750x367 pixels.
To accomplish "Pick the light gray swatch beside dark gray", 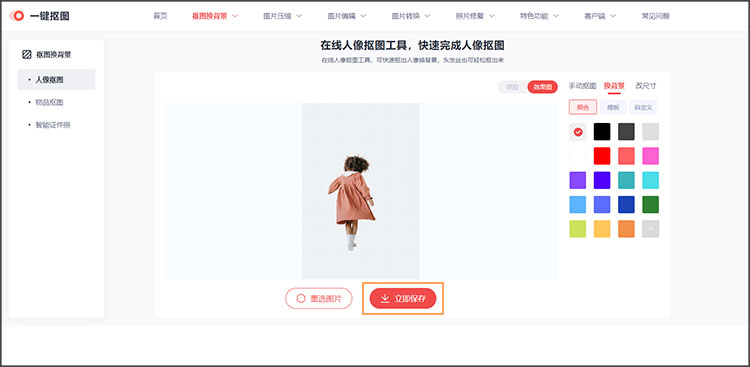I will [651, 132].
